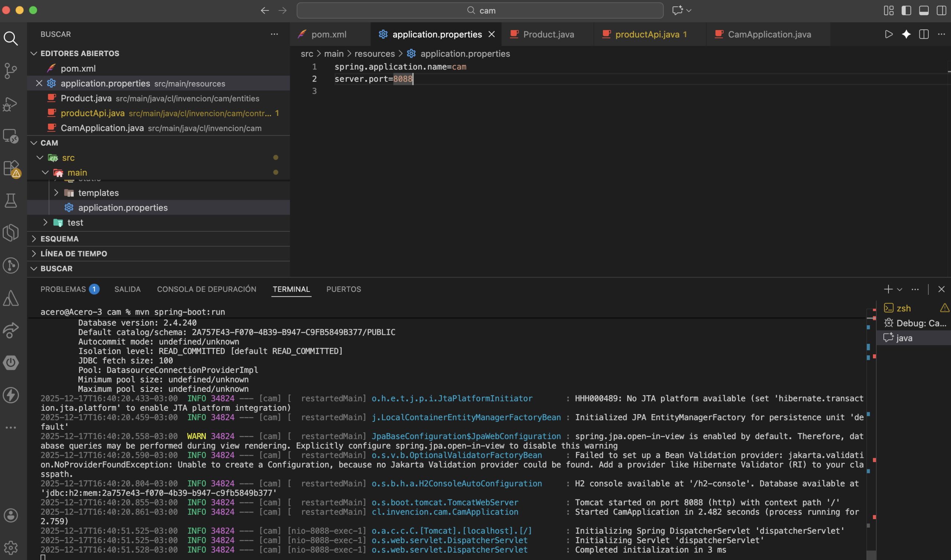Go forward with the right arrow
This screenshot has height=560, width=951.
click(282, 10)
